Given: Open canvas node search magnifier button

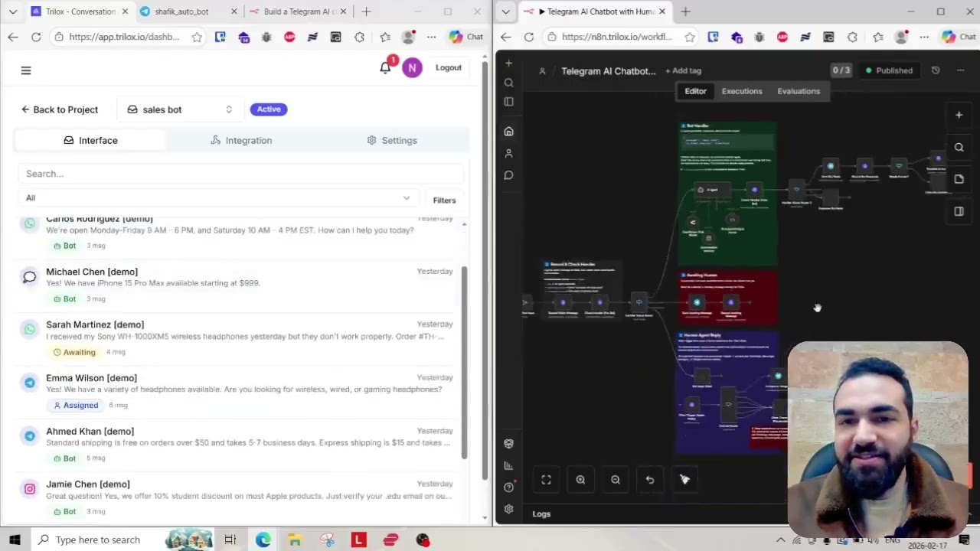Looking at the screenshot, I should (x=959, y=147).
